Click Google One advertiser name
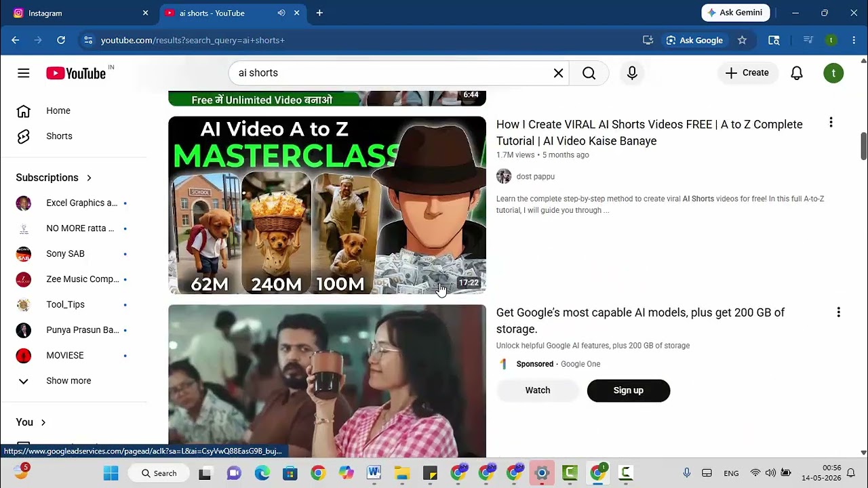This screenshot has height=488, width=868. [x=580, y=364]
